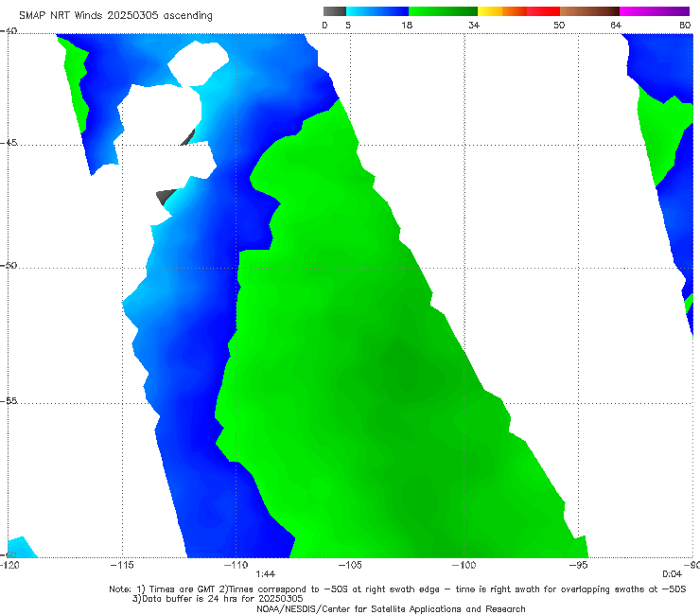Click the title 'SMAP NRT Winds 20250305 ascending'

click(115, 15)
